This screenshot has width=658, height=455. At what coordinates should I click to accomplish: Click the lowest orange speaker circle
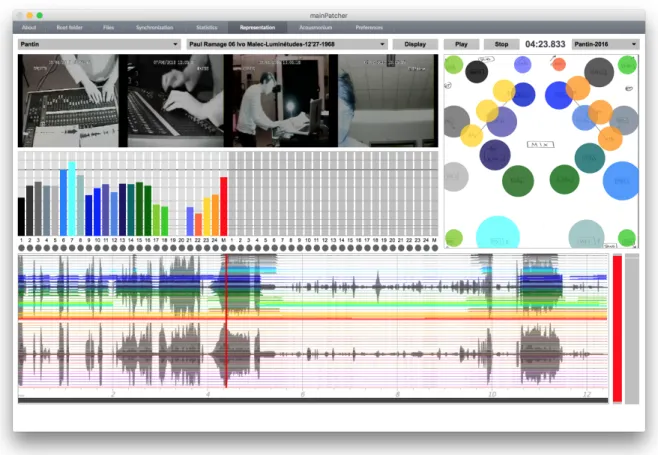point(610,139)
